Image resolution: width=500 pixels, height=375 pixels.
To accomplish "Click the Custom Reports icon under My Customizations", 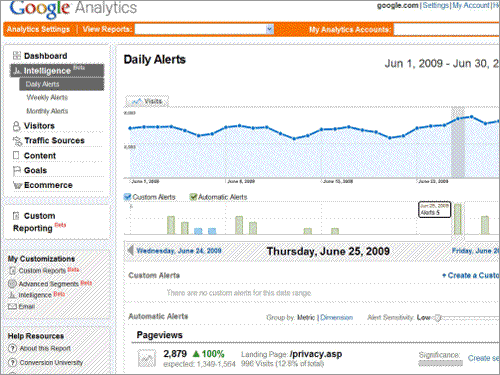I will (x=12, y=271).
